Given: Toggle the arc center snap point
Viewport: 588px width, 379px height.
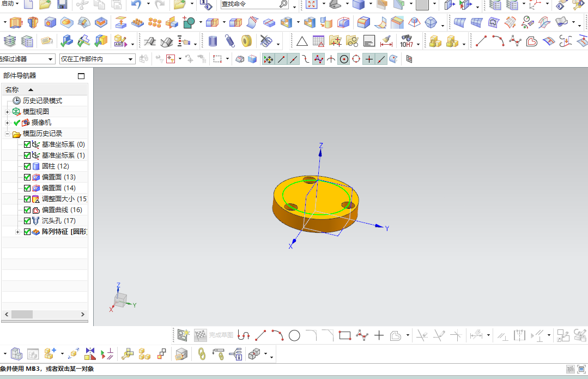Looking at the screenshot, I should (344, 59).
